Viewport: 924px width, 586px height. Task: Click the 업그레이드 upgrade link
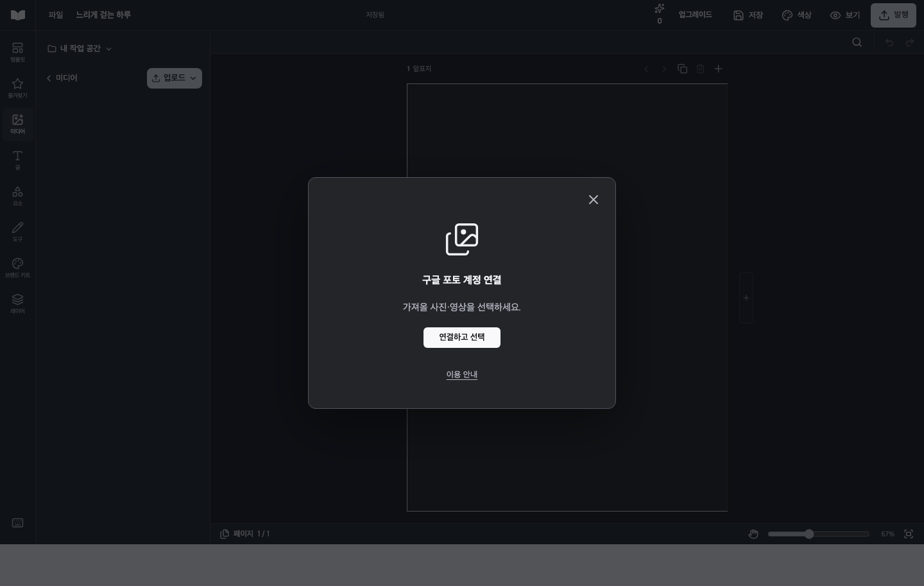click(696, 15)
